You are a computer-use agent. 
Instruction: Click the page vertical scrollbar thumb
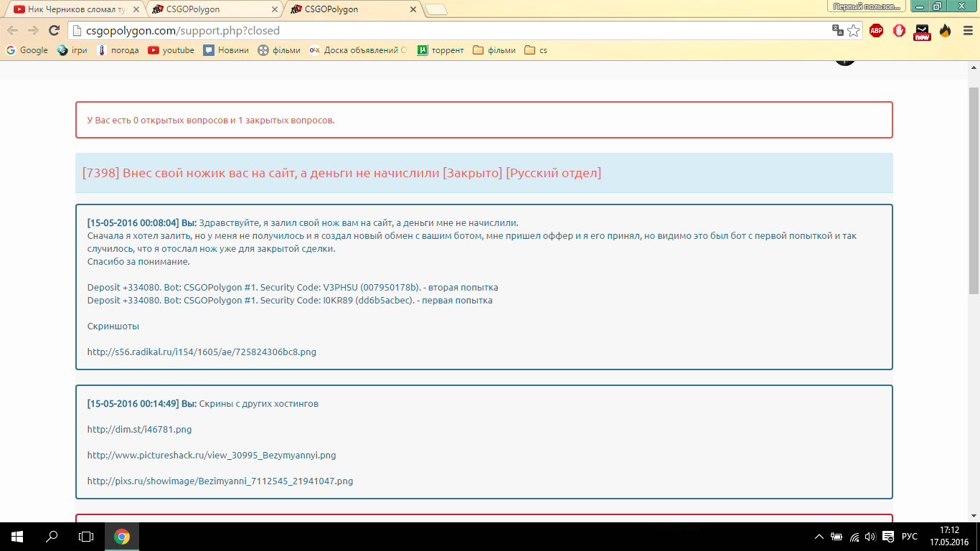click(974, 190)
